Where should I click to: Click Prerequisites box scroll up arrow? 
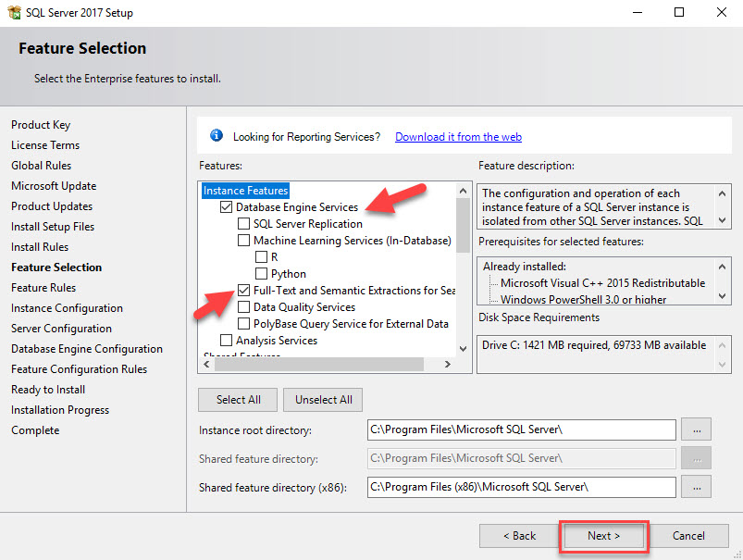[x=722, y=267]
